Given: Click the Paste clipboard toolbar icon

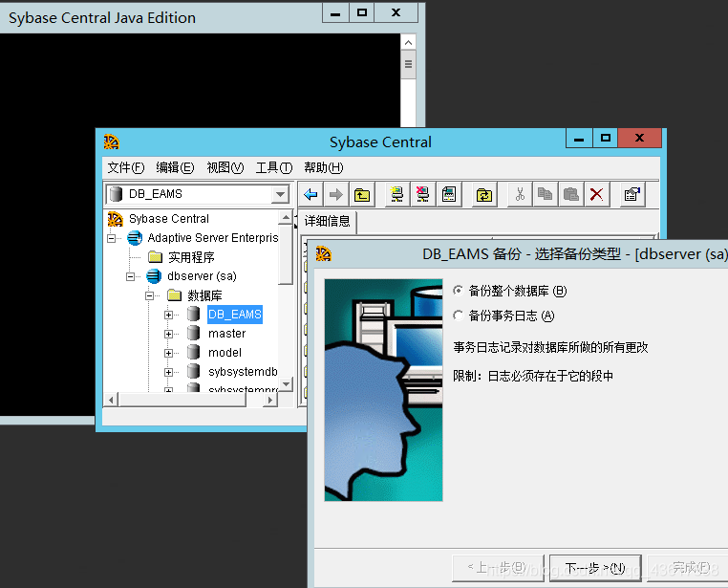Looking at the screenshot, I should (x=571, y=194).
